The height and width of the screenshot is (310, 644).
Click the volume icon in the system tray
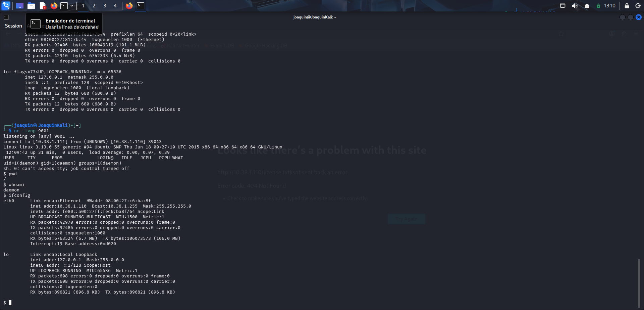(x=575, y=5)
